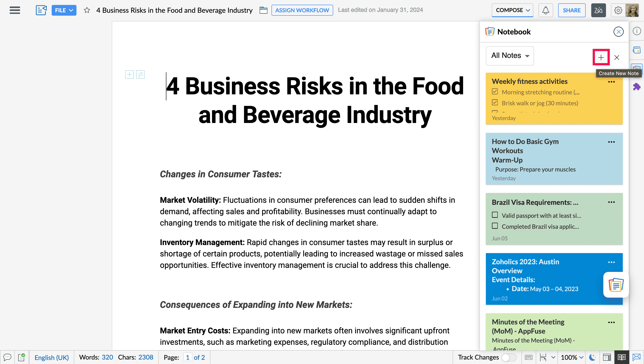Toggle night mode moon icon

592,357
